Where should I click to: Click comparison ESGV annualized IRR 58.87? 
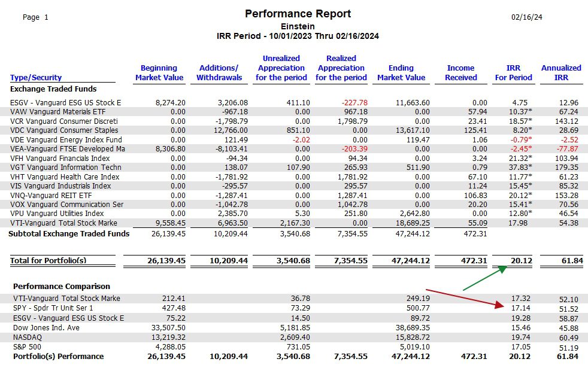568,318
